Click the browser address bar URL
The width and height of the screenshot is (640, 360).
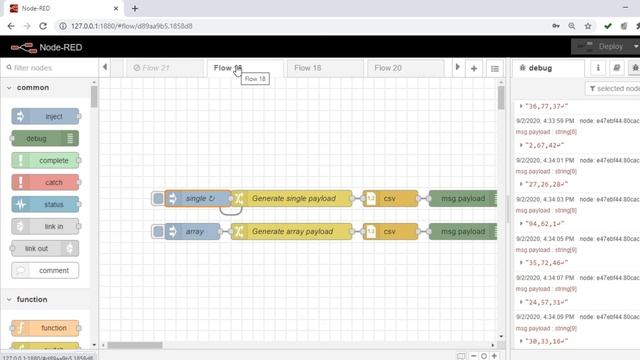point(131,26)
